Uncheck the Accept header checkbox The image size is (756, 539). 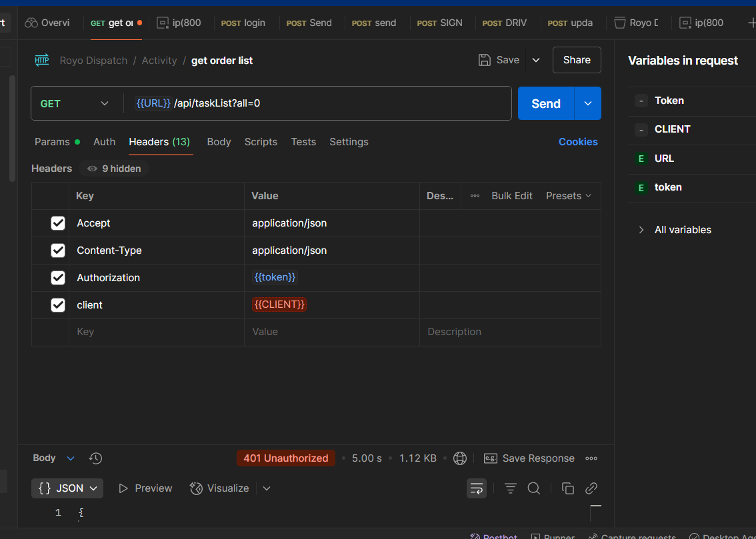point(58,223)
